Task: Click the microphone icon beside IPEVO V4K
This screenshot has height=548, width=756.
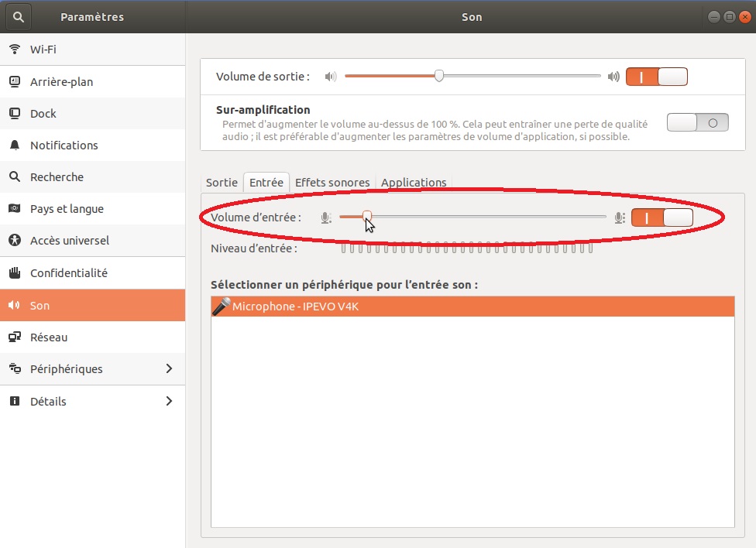Action: [222, 307]
